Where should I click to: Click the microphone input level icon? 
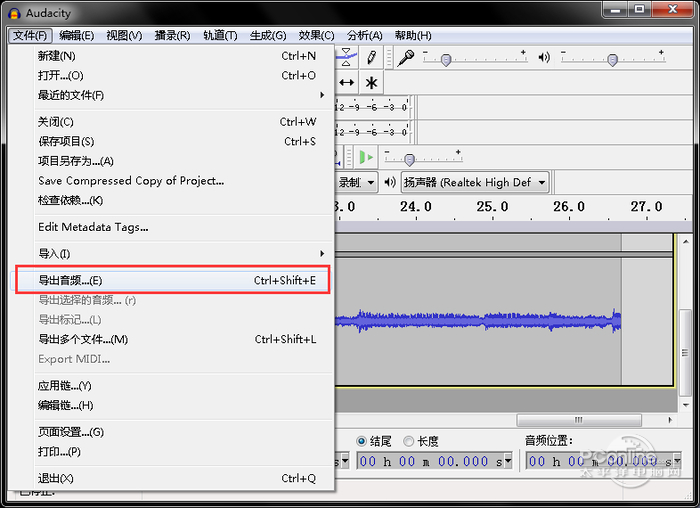click(406, 58)
